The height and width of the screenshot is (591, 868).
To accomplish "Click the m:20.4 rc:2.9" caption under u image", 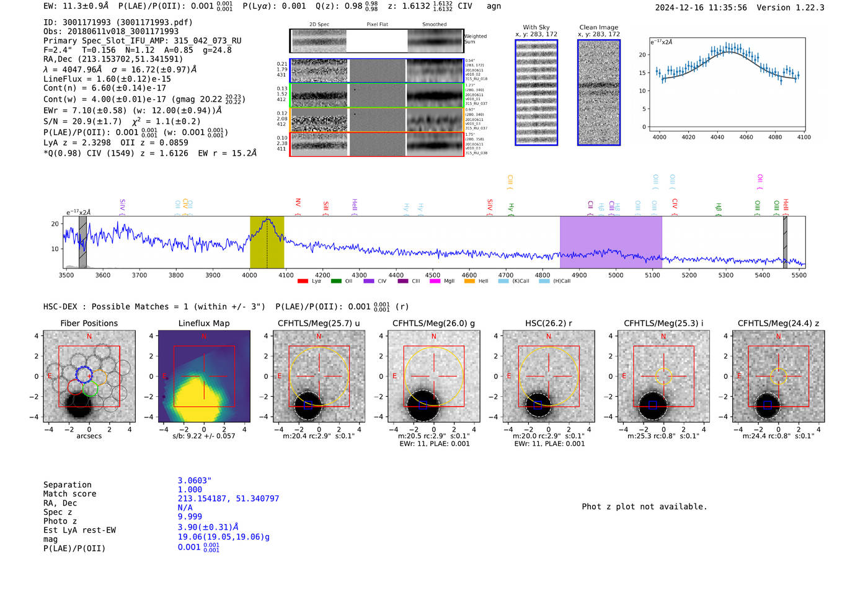I will point(319,436).
